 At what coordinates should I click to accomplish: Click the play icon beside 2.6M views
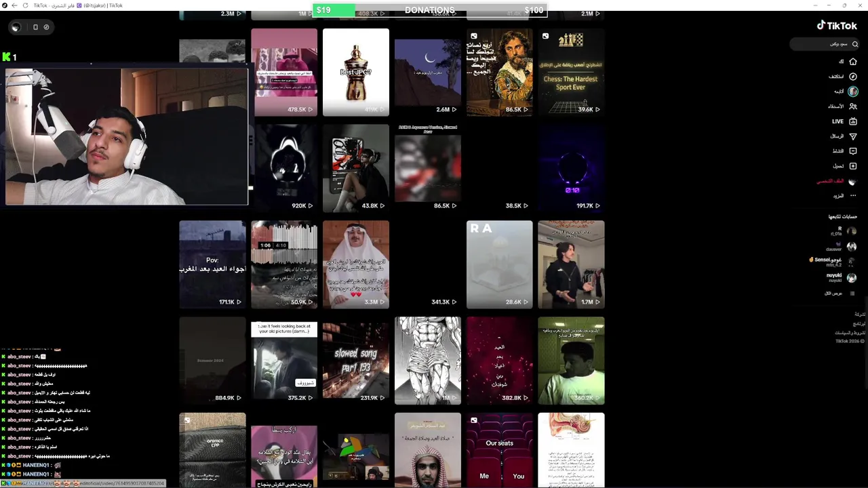(454, 109)
